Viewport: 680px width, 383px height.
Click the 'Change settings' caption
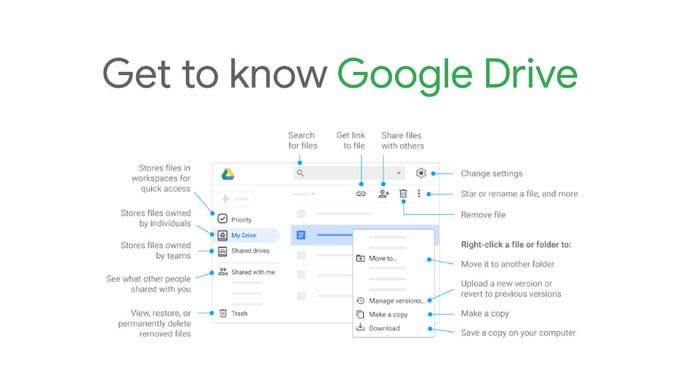click(x=492, y=173)
